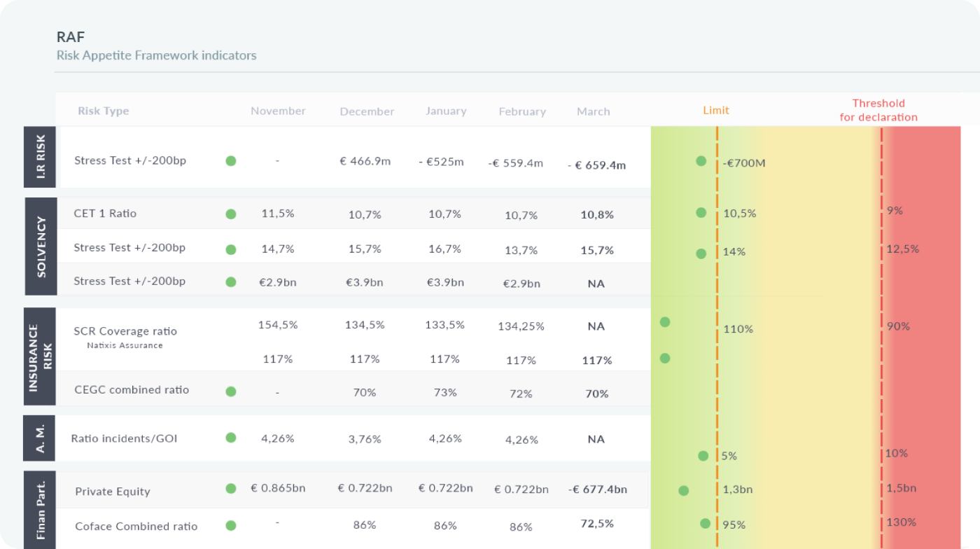Click status dot before the 14,7% Stress Test value
This screenshot has height=549, width=980.
[x=231, y=249]
